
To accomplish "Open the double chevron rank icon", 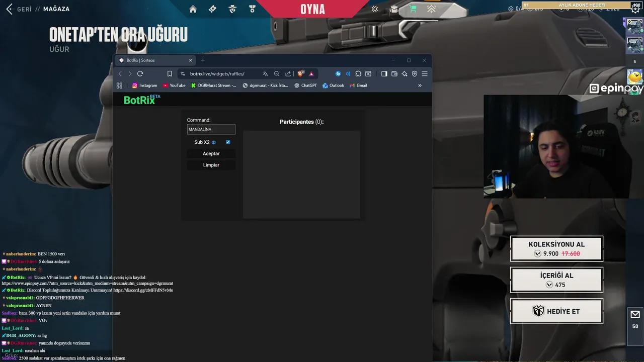I will click(432, 9).
